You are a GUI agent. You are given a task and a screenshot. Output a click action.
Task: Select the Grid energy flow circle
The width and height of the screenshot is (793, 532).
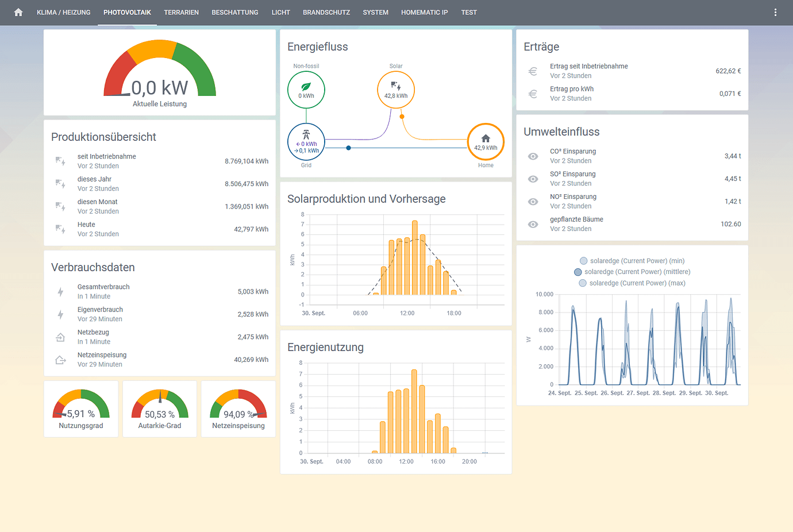[306, 142]
